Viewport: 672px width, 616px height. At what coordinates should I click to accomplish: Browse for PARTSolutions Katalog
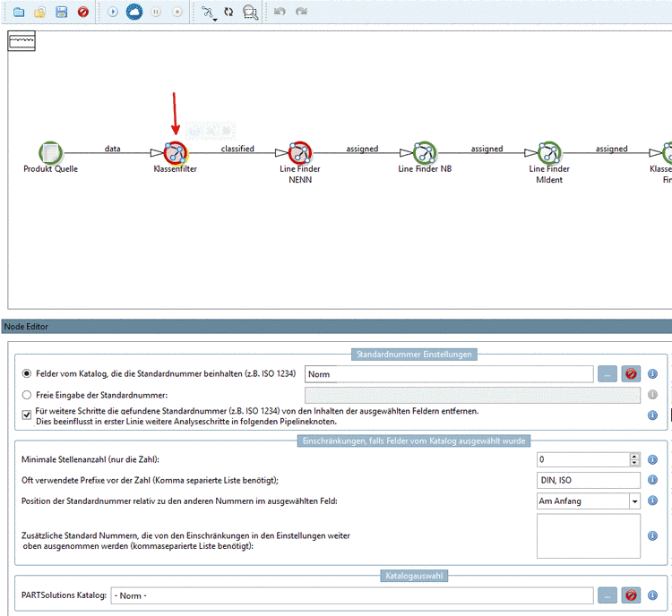pyautogui.click(x=607, y=595)
